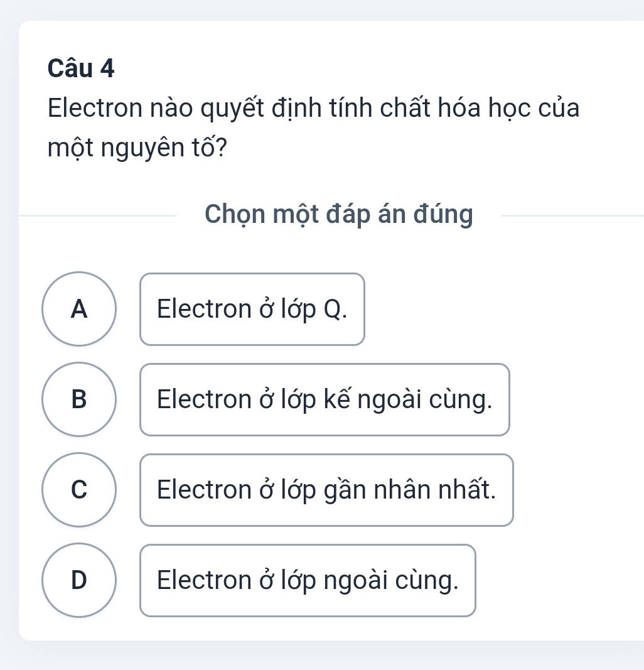The image size is (644, 670).
Task: Choose answer "Electron ở lớp ngoài cùng."
Action: 308,581
